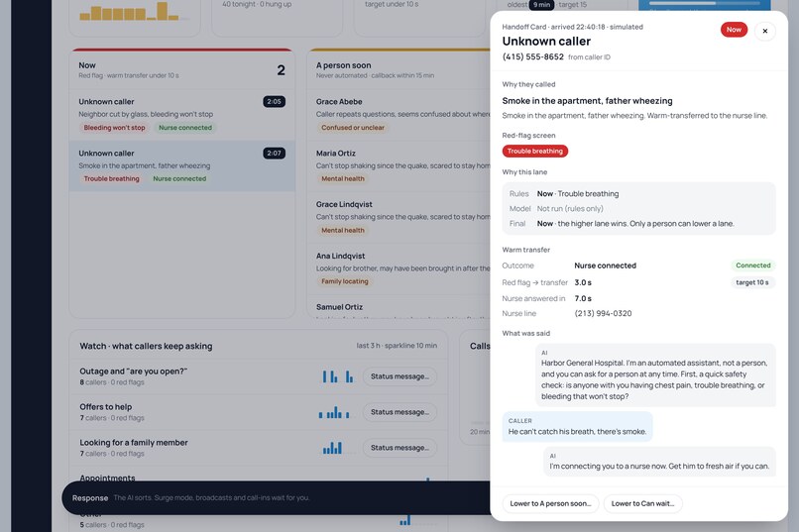Viewport: 799px width, 532px height.
Task: Click the Smoke in the apartment reason heading
Action: pos(587,101)
